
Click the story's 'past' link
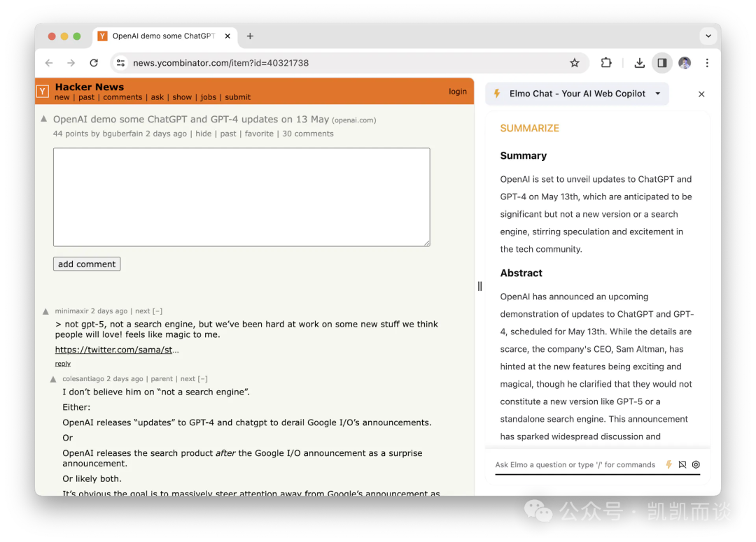click(x=228, y=134)
